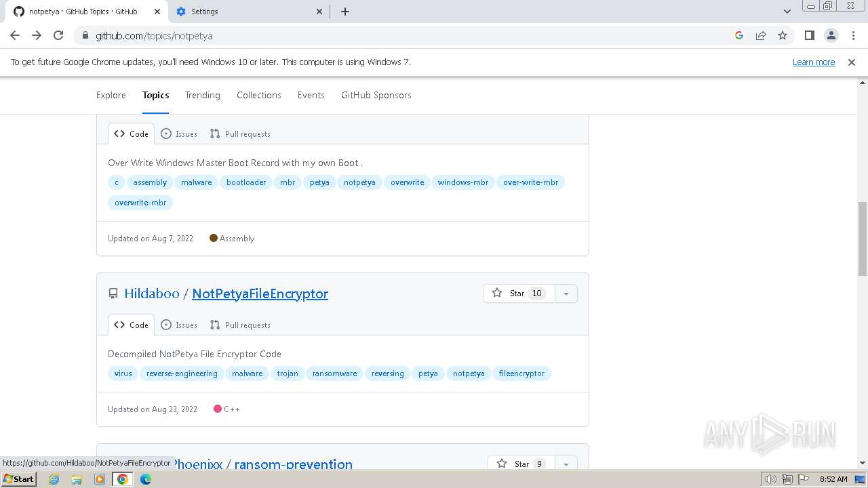Dismiss the Chrome update notice

coord(852,62)
